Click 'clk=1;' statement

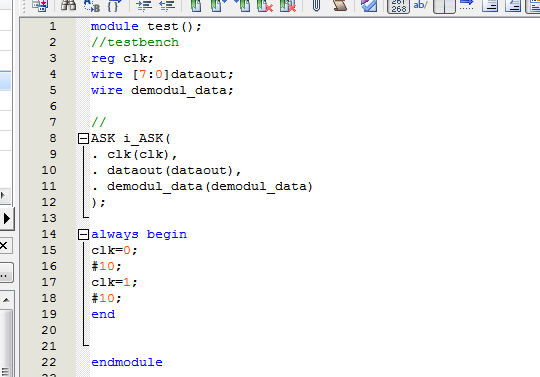(114, 282)
